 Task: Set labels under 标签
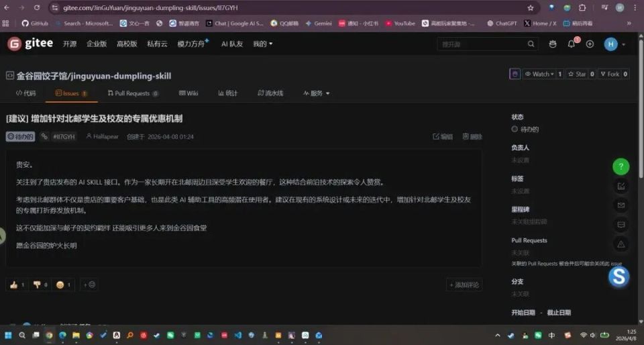(x=520, y=191)
